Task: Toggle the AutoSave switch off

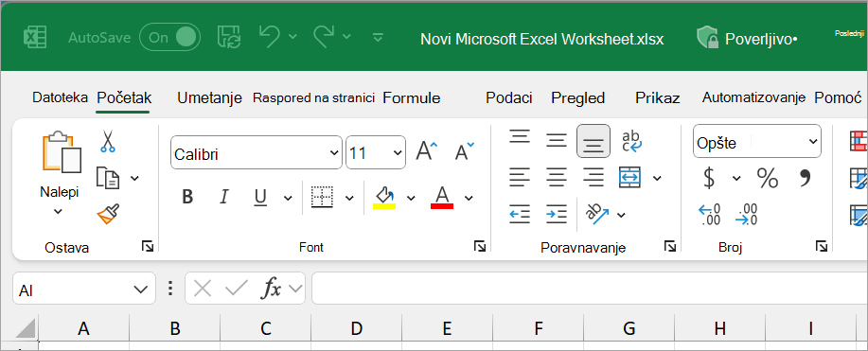Action: (x=169, y=38)
